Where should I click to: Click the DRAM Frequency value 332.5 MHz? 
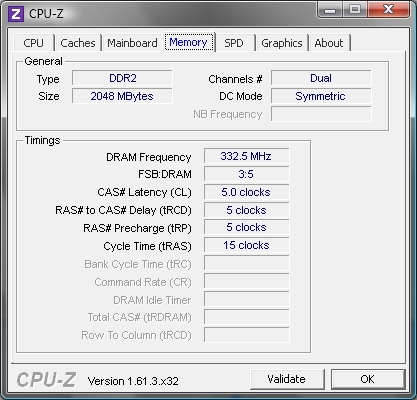click(246, 156)
